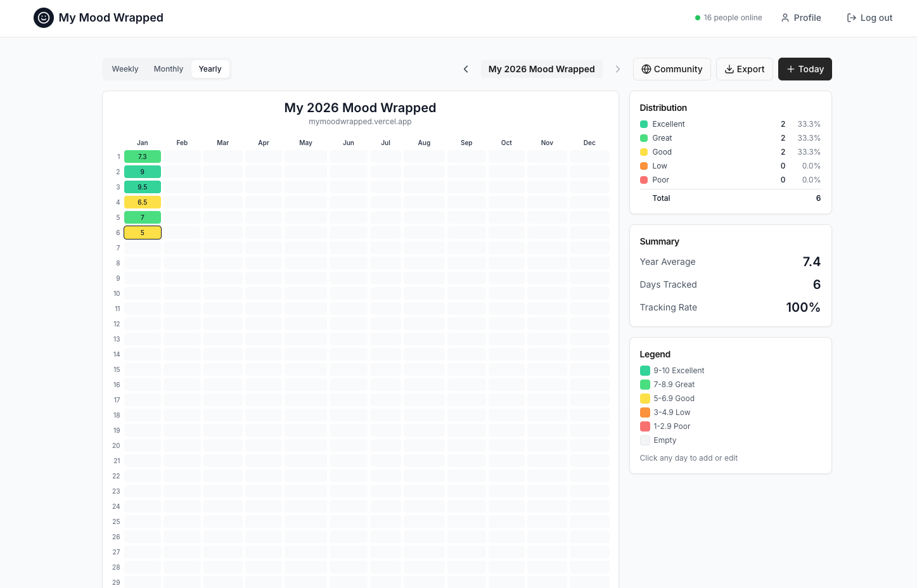Export the mood chart
Screen dimensions: 917x588
[744, 69]
